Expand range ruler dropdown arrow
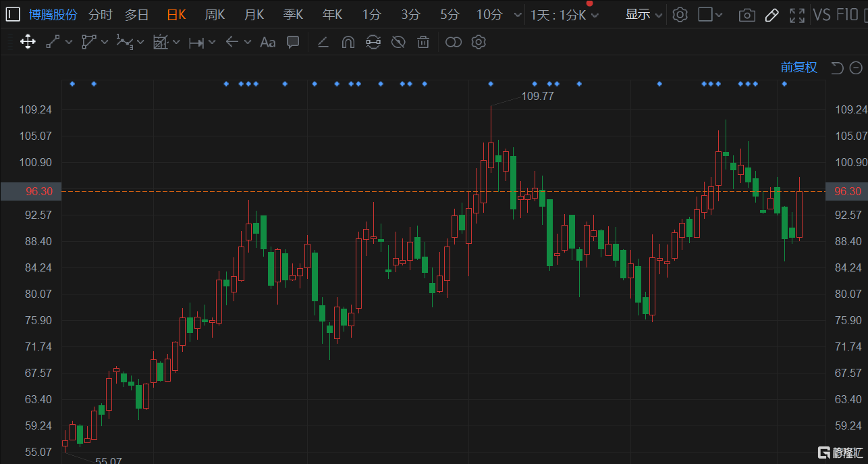The image size is (868, 464). click(x=212, y=43)
